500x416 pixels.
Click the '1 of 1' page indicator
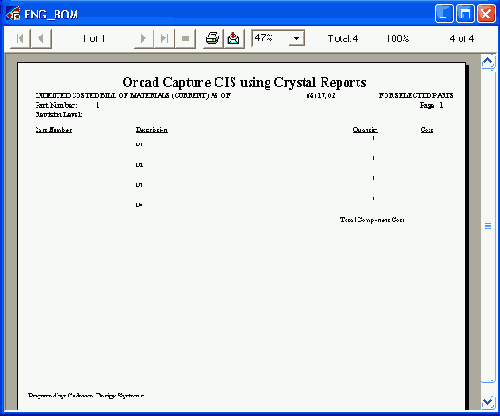click(94, 39)
